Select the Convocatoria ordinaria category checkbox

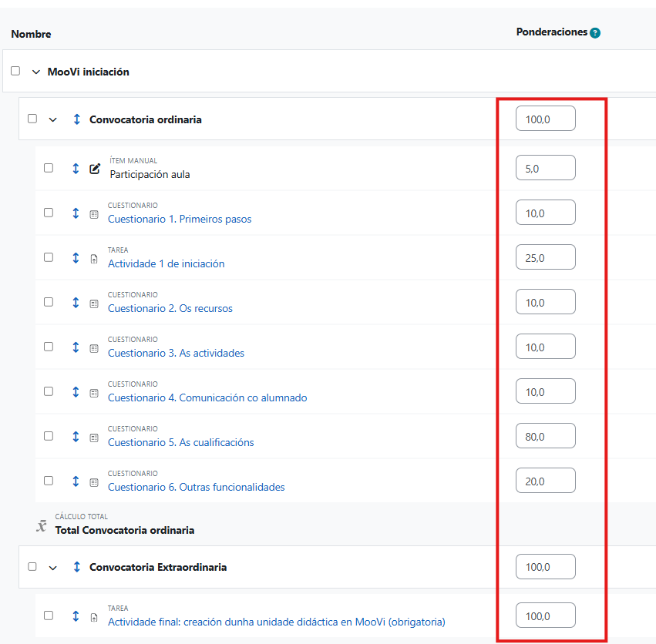click(x=32, y=119)
